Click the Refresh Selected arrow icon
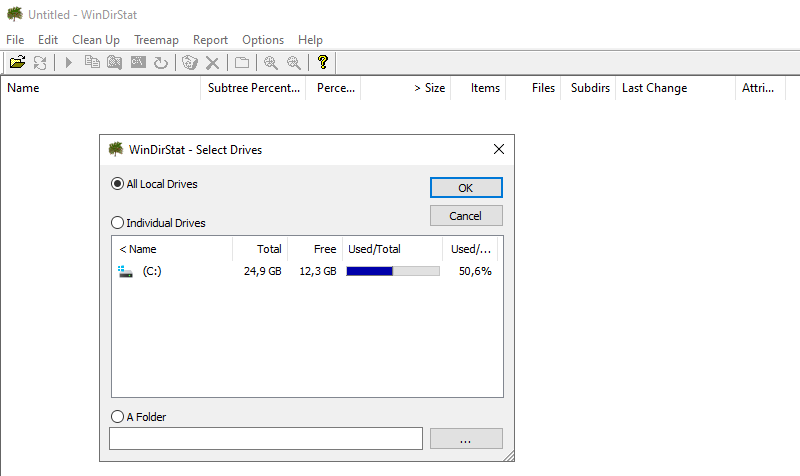Viewport: 800px width, 476px height. (x=161, y=62)
